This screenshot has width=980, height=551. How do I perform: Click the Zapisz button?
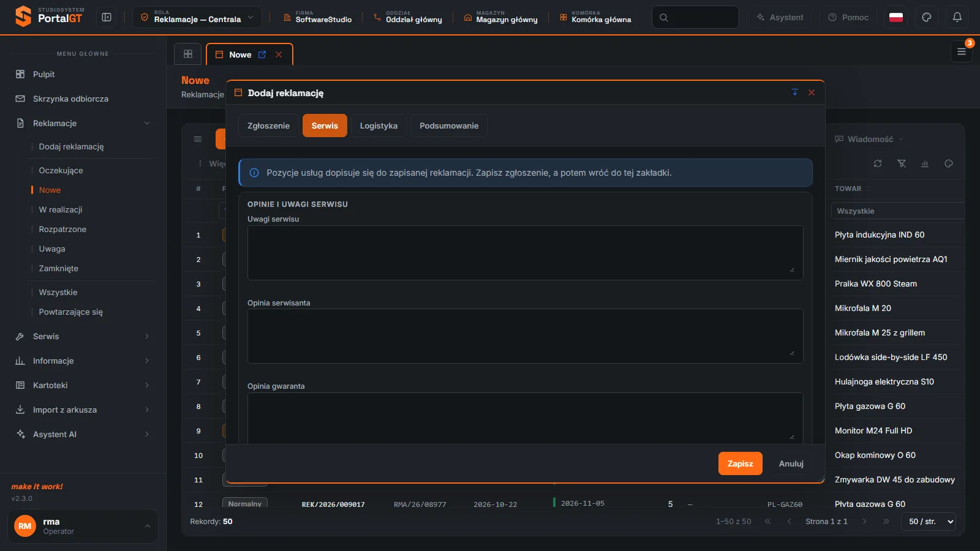(x=740, y=463)
